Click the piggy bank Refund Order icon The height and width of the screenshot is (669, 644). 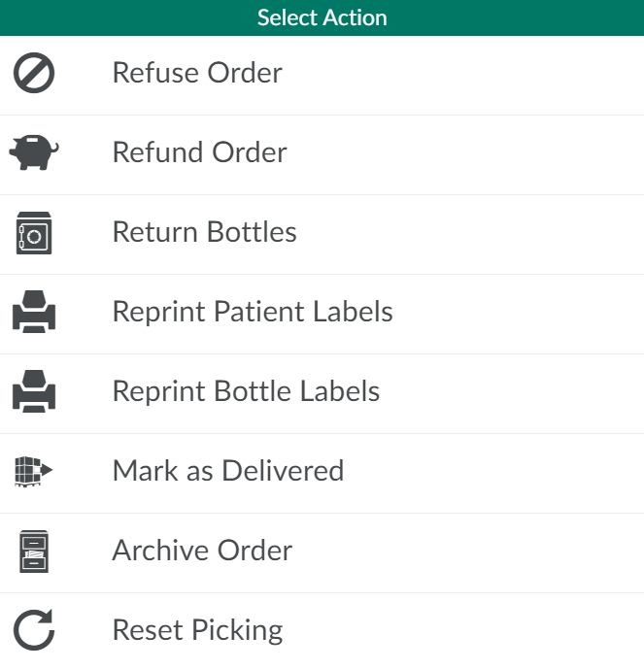(34, 153)
